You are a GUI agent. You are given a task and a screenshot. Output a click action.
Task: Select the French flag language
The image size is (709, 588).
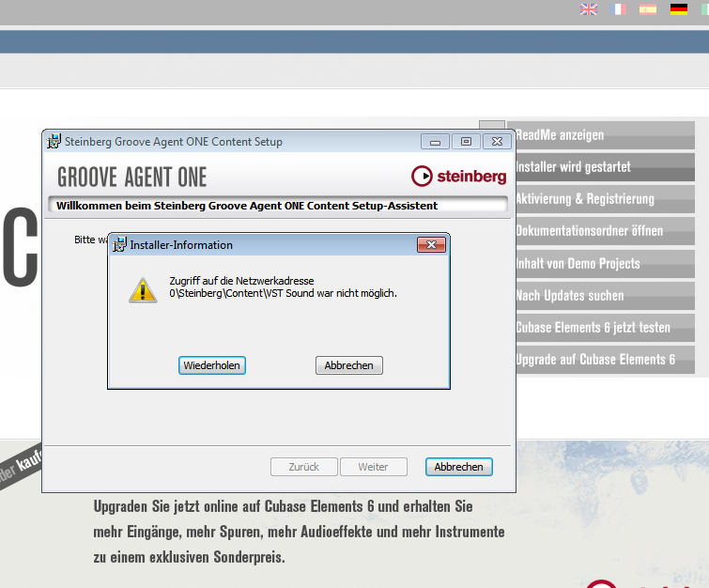click(x=618, y=9)
